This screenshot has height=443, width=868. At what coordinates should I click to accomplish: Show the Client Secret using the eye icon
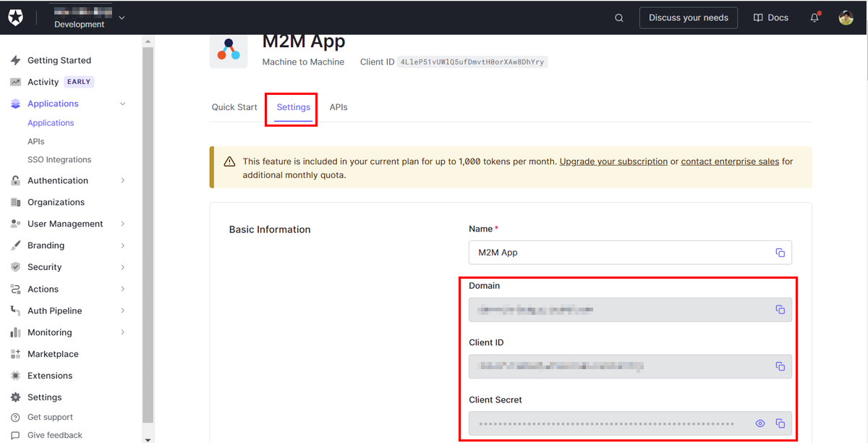click(x=760, y=423)
